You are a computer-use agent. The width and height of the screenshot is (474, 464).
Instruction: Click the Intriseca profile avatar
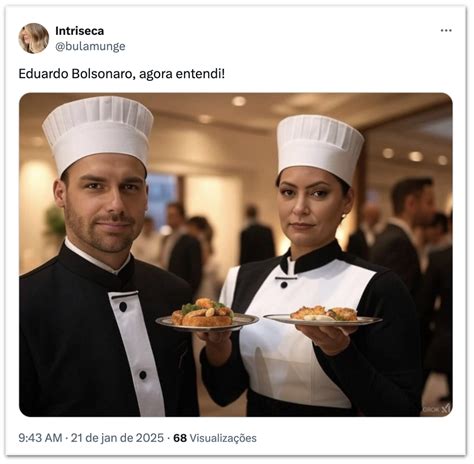tap(34, 38)
